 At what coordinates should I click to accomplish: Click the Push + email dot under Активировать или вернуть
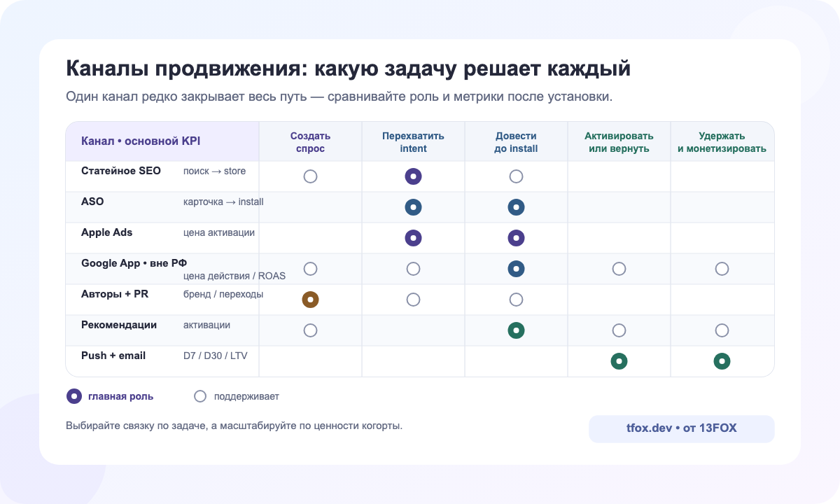pyautogui.click(x=619, y=361)
